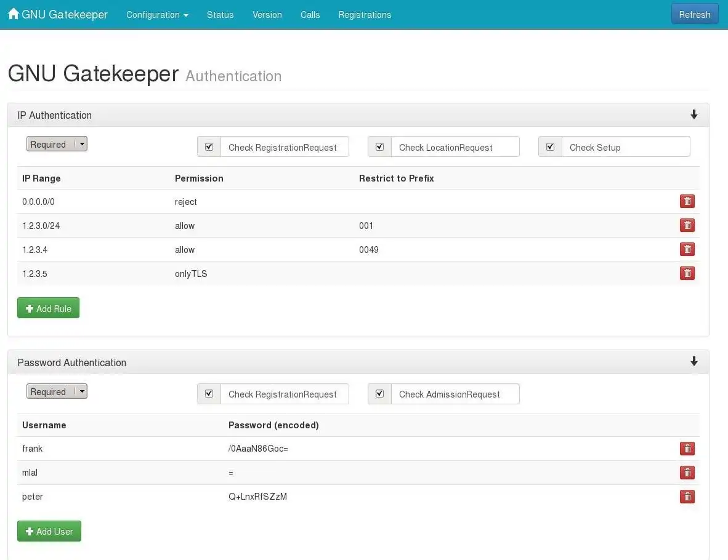Toggle Check AdmissionRequest checkbox

[379, 394]
